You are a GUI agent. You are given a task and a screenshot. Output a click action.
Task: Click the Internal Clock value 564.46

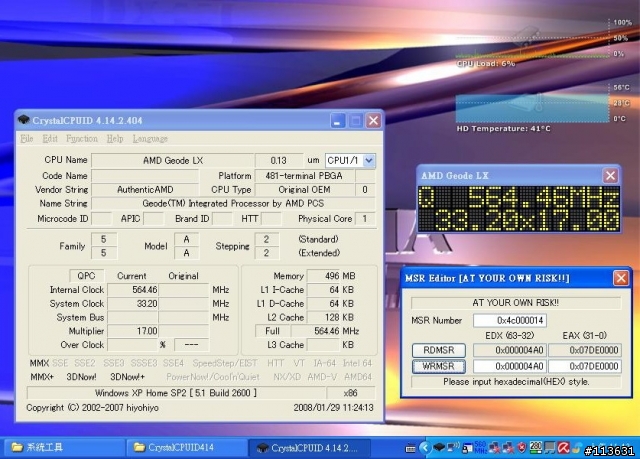(133, 290)
